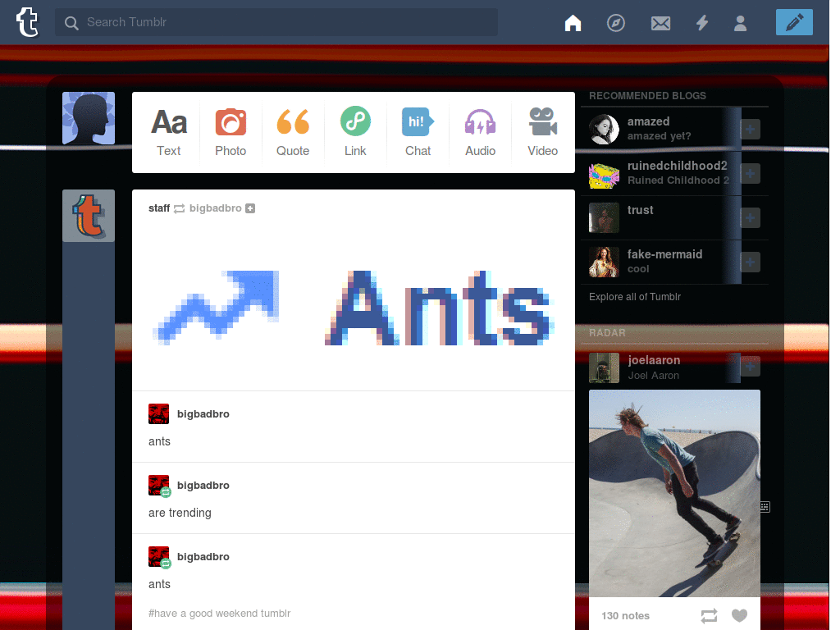Click the ruinedchildhood2 blog avatar
The width and height of the screenshot is (840, 630).
604,174
